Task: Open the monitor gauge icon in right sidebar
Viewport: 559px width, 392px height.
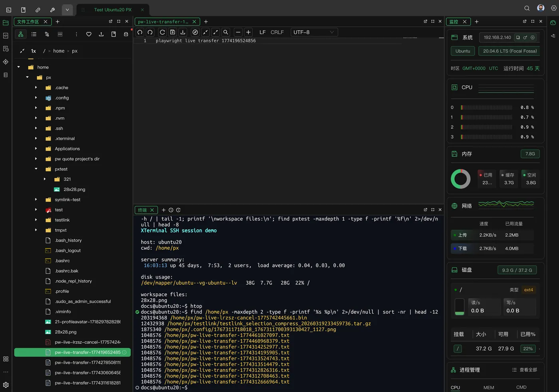Action: pos(553,23)
